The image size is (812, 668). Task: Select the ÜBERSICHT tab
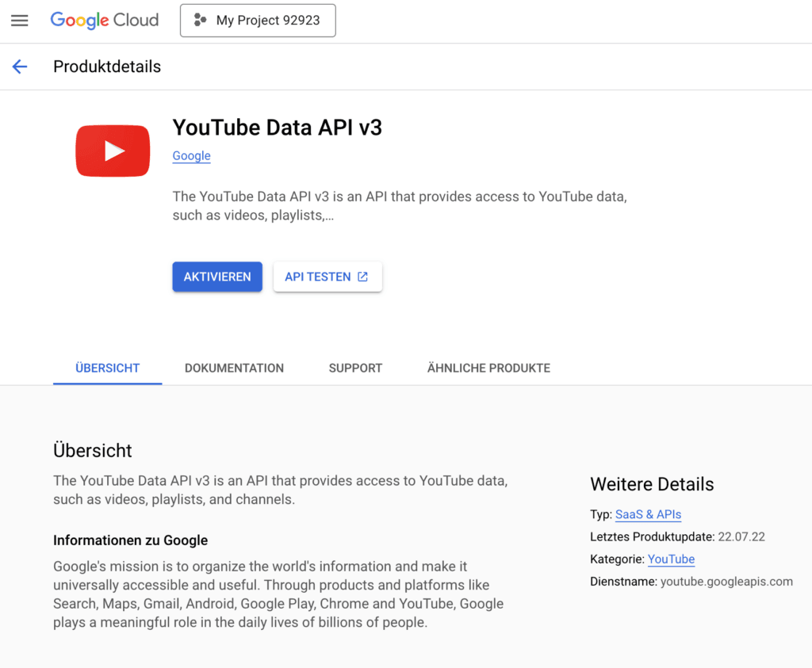(108, 368)
